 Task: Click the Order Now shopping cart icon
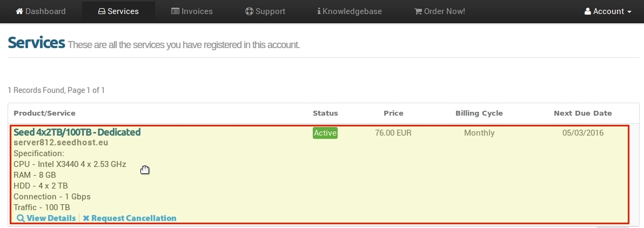click(x=418, y=11)
